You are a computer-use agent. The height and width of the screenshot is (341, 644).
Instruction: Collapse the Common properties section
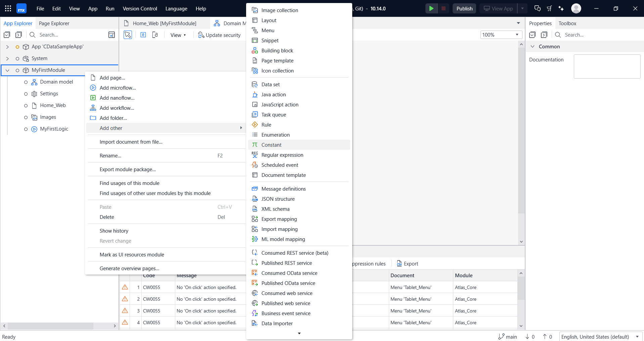coord(533,47)
